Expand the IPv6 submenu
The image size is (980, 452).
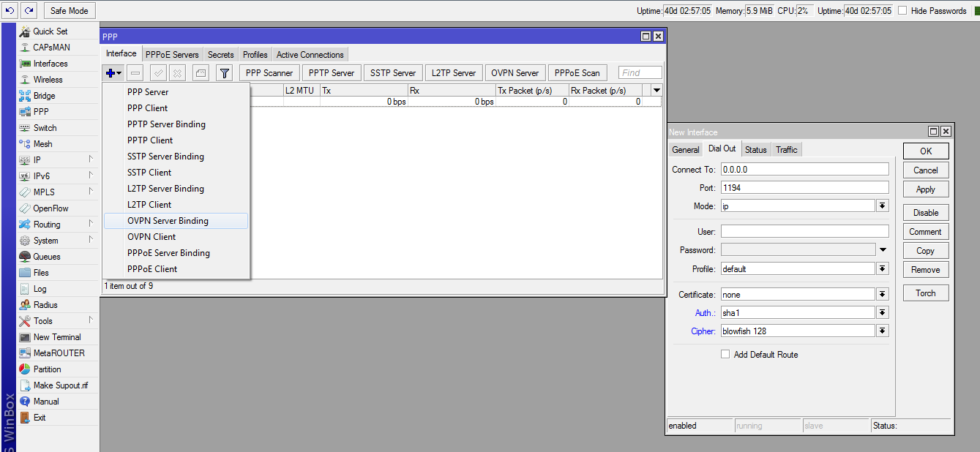pyautogui.click(x=91, y=176)
